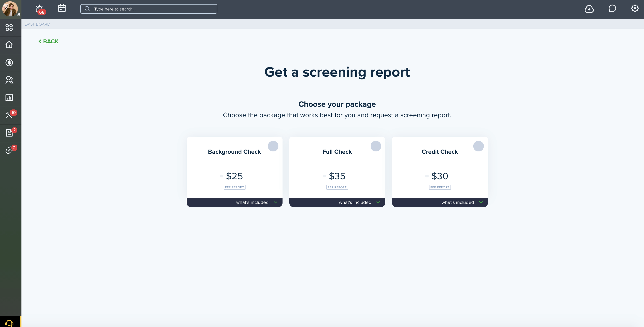This screenshot has height=327, width=644.
Task: Click the pin icon beside the avatar
Action: [x=19, y=15]
